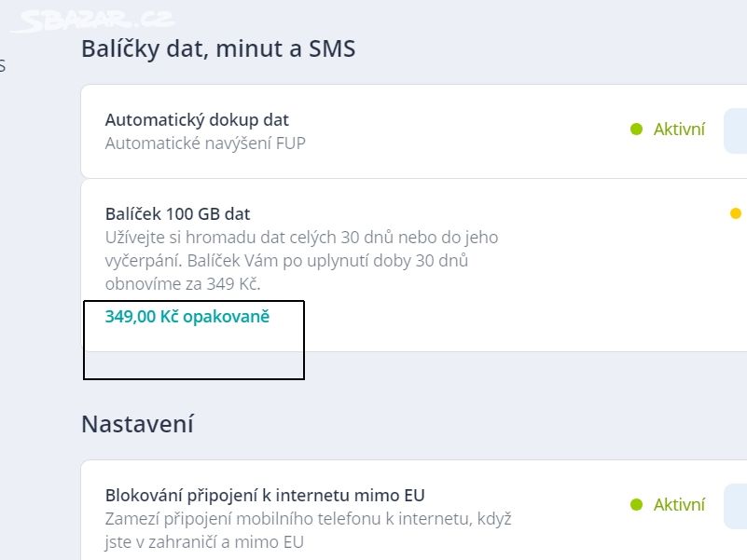Click the Užívejte si hromadu dat description
The height and width of the screenshot is (560, 747).
click(301, 261)
